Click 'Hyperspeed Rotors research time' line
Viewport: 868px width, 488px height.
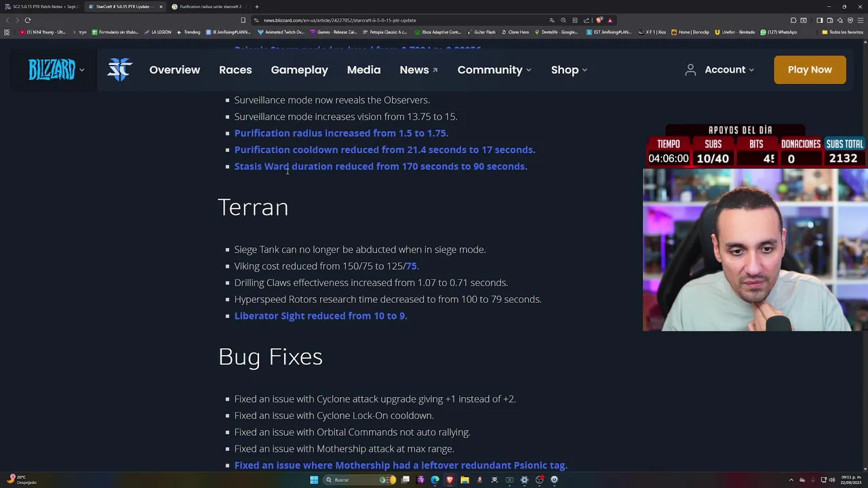388,300
